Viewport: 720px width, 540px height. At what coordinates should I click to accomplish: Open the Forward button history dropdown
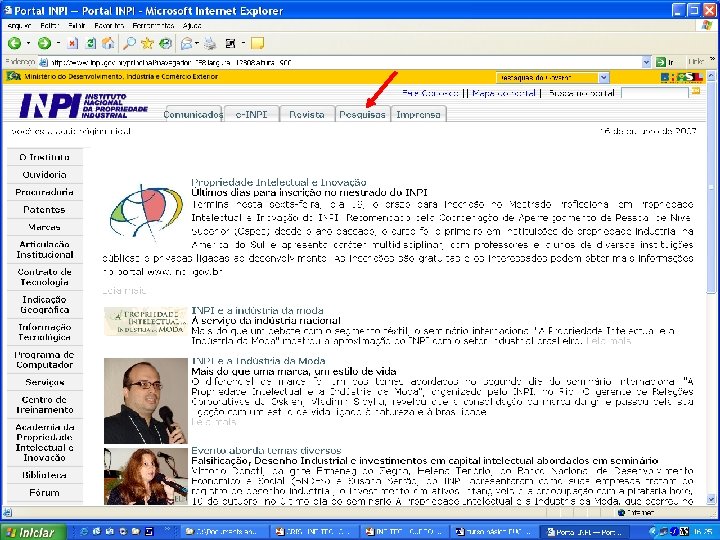tap(58, 43)
